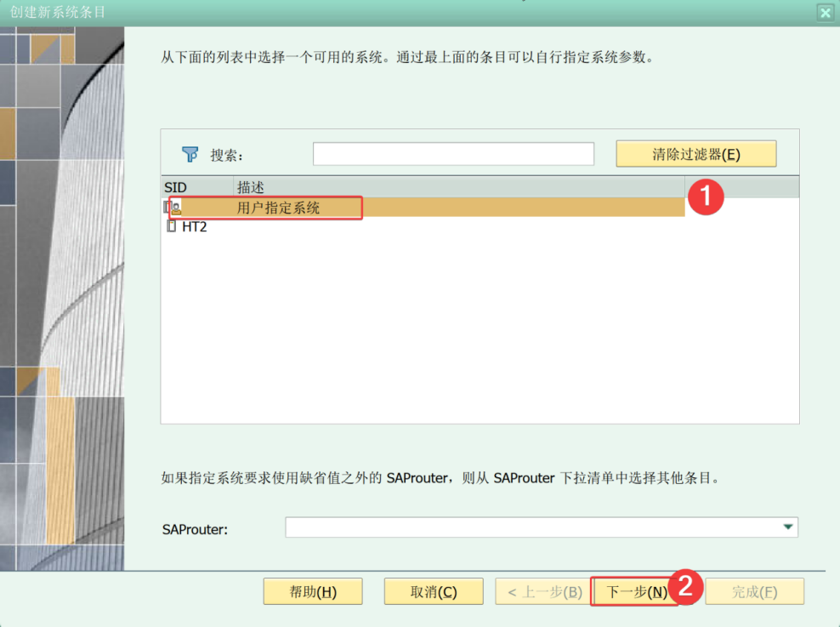840x627 pixels.
Task: Click the HT2 system entry icon
Action: pos(172,226)
